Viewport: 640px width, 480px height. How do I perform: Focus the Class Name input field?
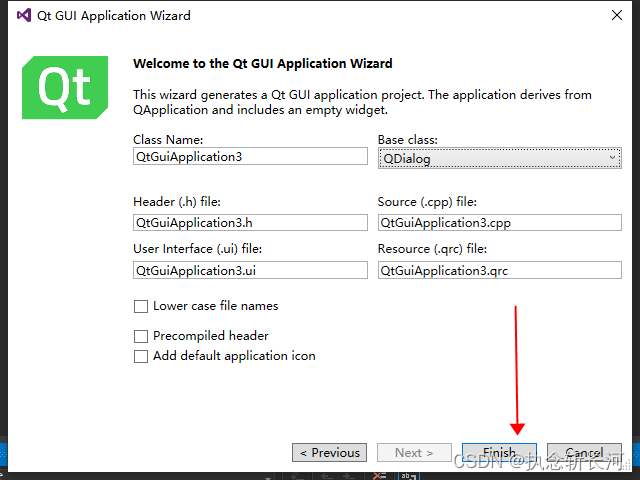(250, 156)
